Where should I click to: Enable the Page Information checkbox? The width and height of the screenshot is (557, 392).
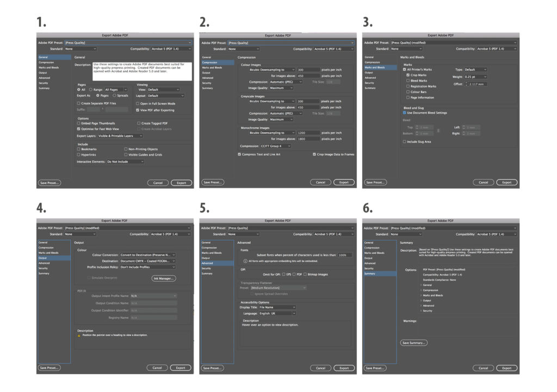pyautogui.click(x=408, y=98)
